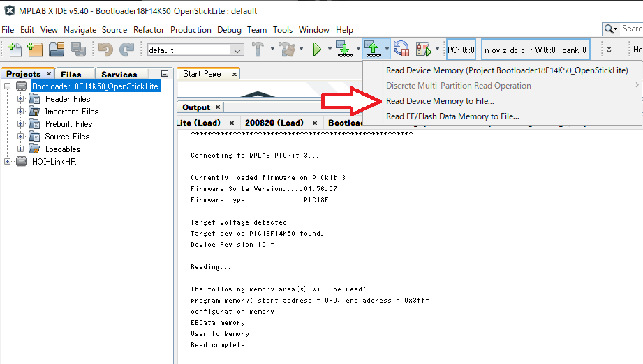Click the status flags 'n ov z dc c' field
643x364 pixels.
[x=535, y=50]
